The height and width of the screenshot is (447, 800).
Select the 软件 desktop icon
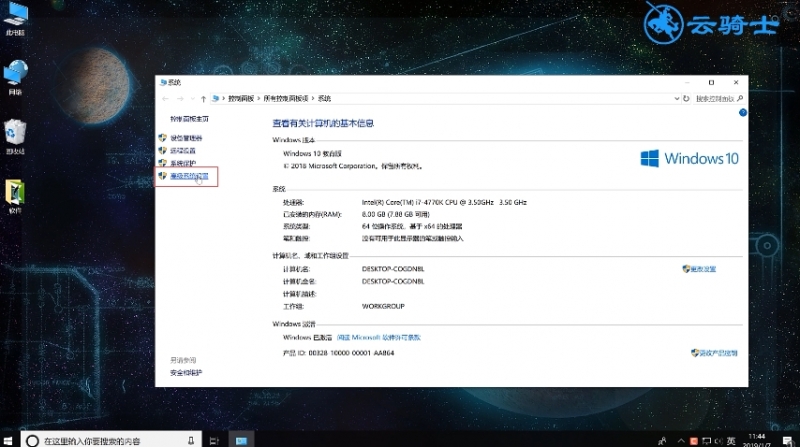[15, 196]
